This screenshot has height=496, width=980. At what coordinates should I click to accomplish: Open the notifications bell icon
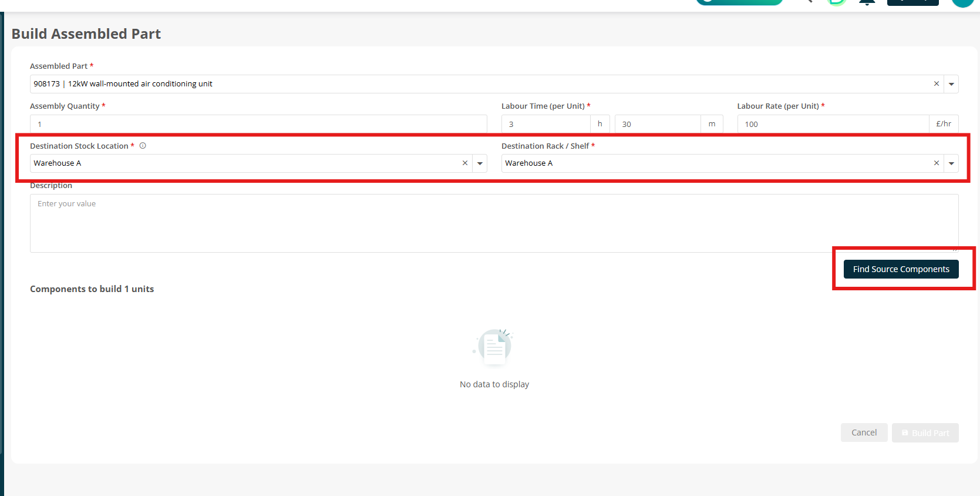tap(867, 2)
